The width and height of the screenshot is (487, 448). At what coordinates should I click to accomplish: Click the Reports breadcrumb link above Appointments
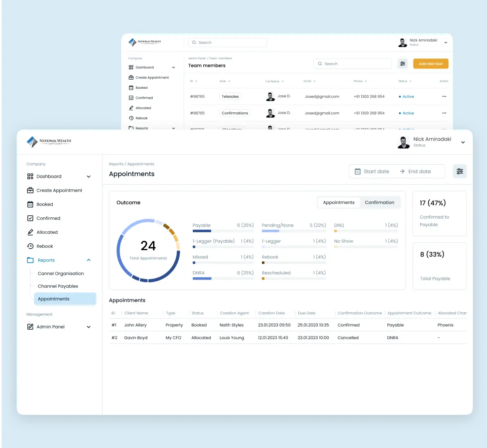(x=116, y=164)
